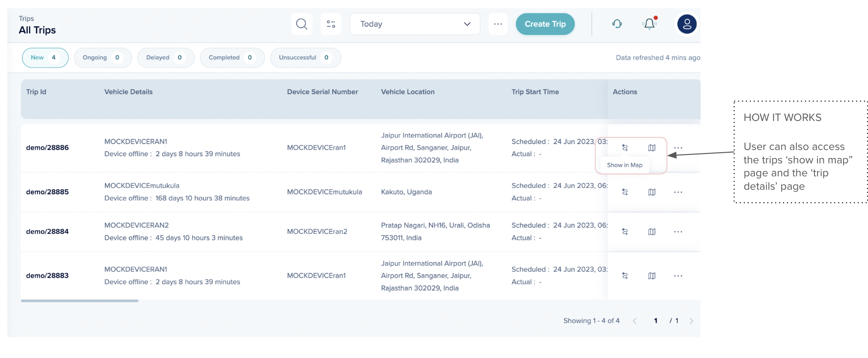Switch to the Completed trips tab
Viewport: 868px width, 358px height.
click(232, 58)
